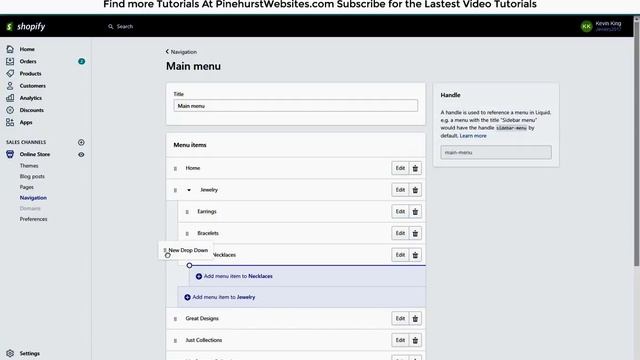Grab the Jewelry row drag handle
Image resolution: width=640 pixels, height=360 pixels.
pos(176,190)
